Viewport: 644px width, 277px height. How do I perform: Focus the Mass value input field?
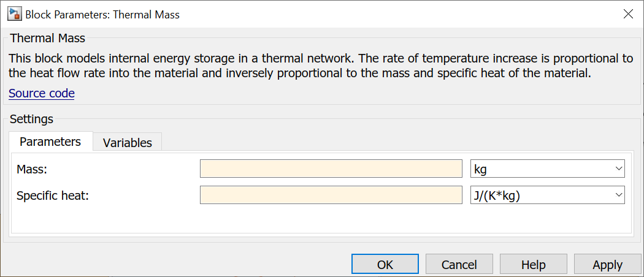(331, 169)
